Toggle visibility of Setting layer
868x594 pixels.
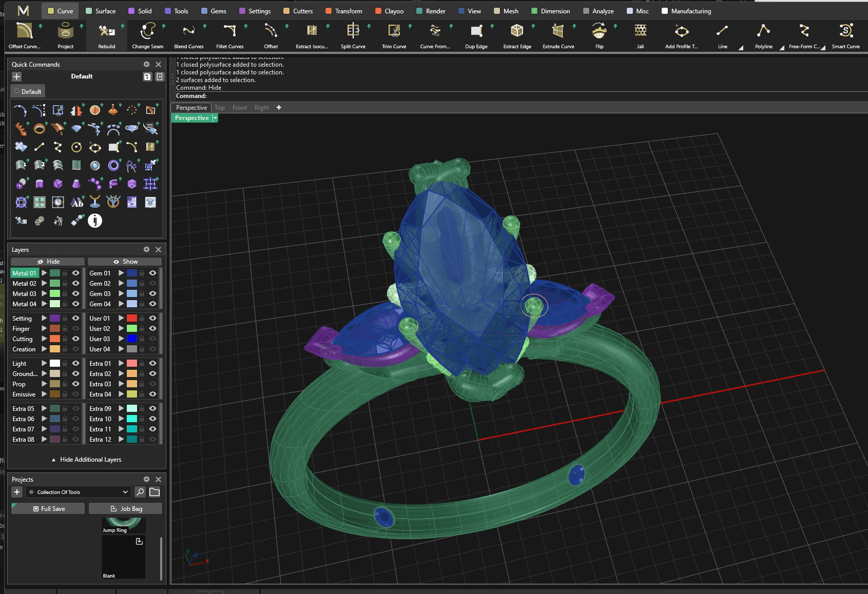click(x=75, y=319)
